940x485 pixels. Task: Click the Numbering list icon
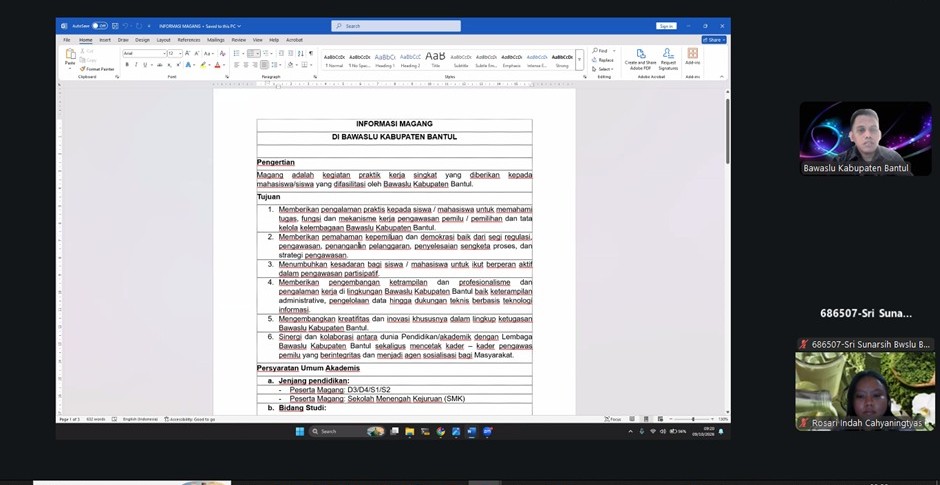251,53
